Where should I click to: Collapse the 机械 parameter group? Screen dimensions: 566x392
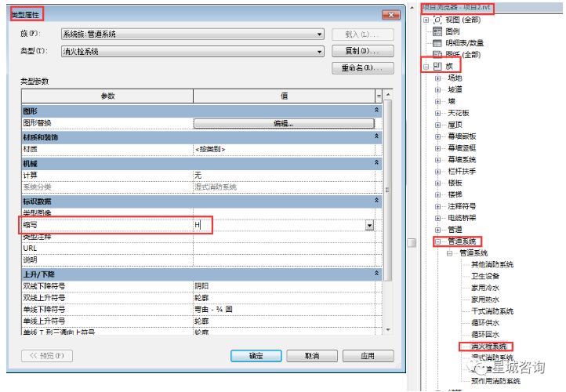tap(376, 162)
